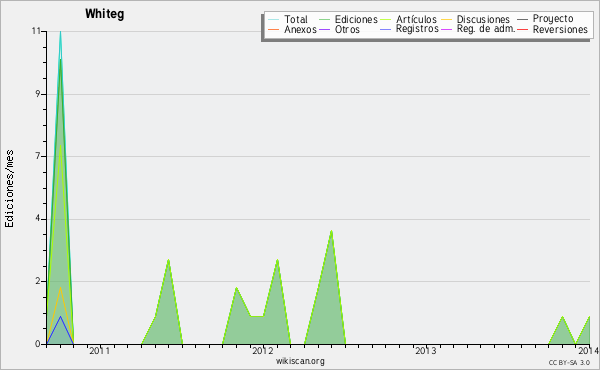Click the y-axis value 9
The height and width of the screenshot is (370, 600).
(x=38, y=94)
